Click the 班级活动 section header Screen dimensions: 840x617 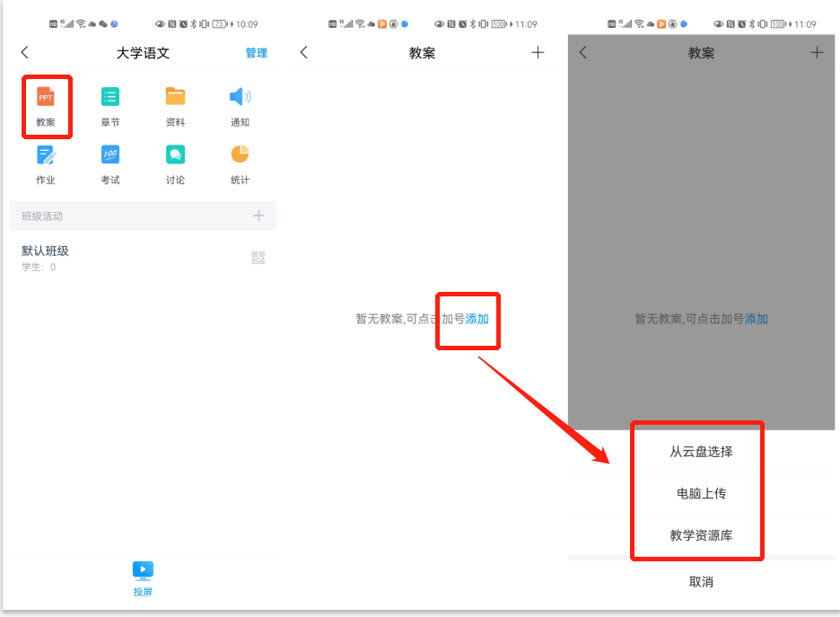143,216
